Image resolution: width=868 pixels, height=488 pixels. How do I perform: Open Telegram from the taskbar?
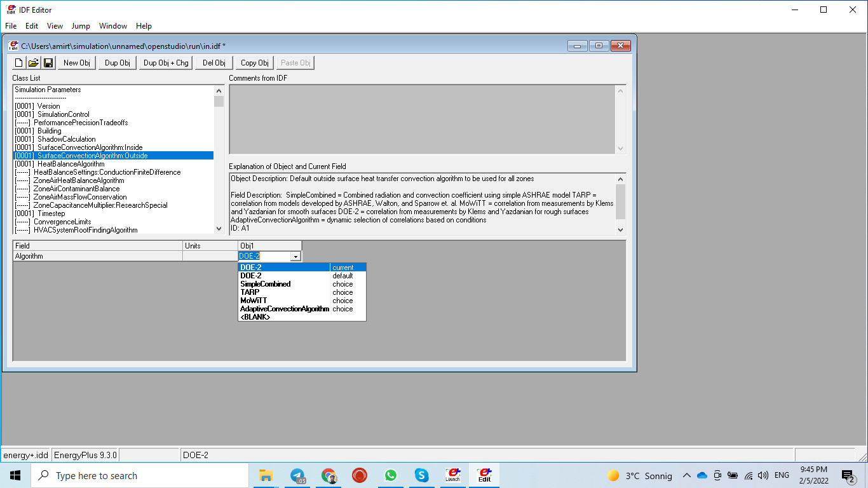coord(297,475)
